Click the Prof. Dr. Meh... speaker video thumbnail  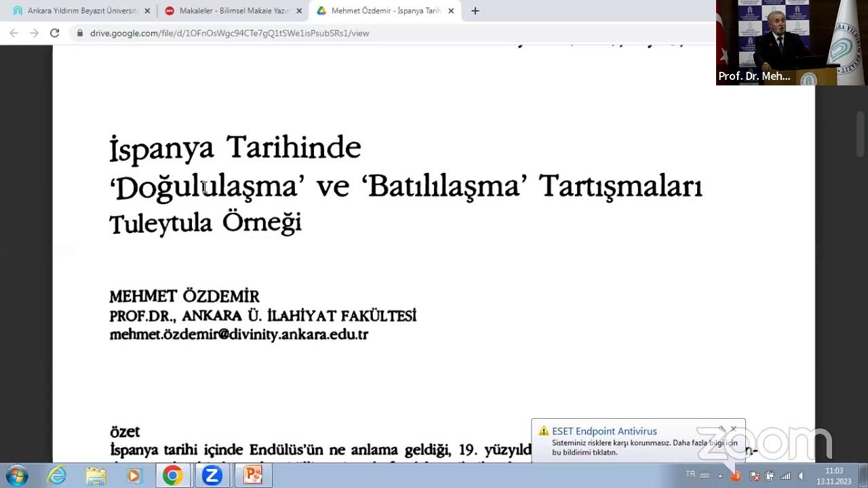pos(791,42)
